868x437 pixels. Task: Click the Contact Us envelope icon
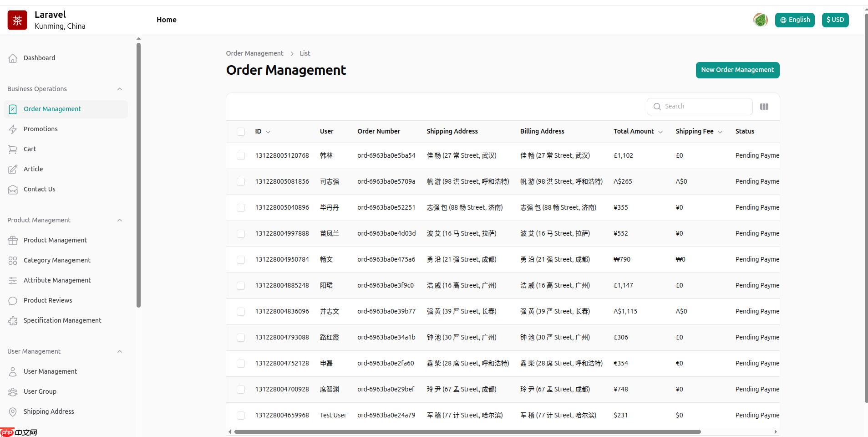tap(13, 190)
